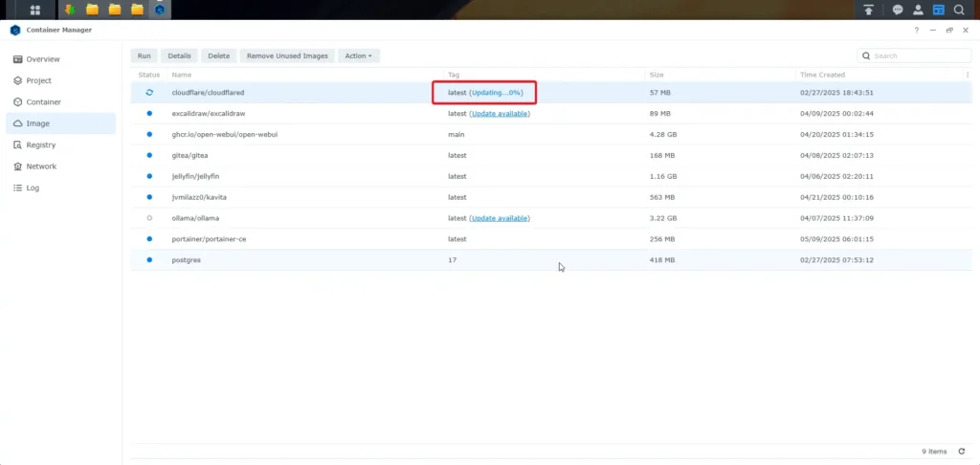Select the postgres image name
The image size is (980, 465).
(187, 259)
